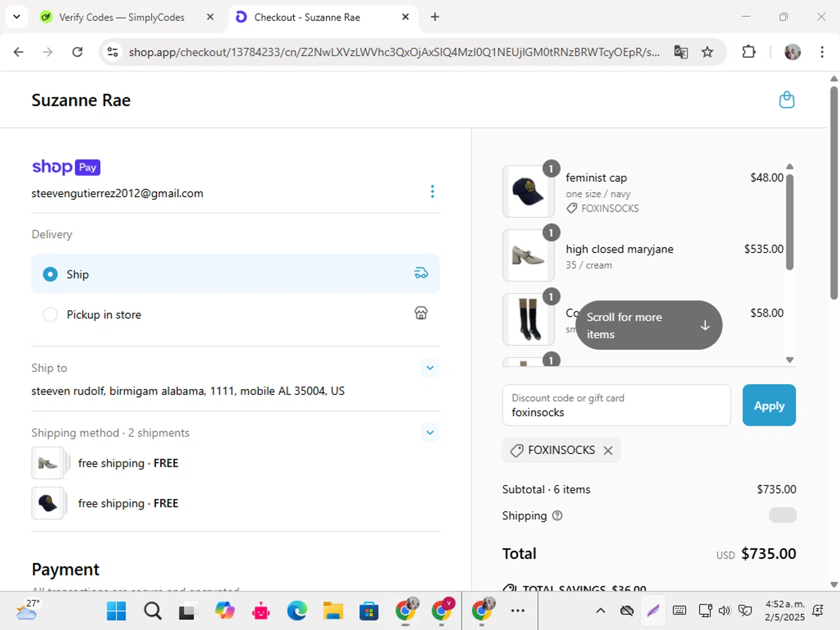Click the discount code input field
Image resolution: width=840 pixels, height=630 pixels.
coord(617,405)
